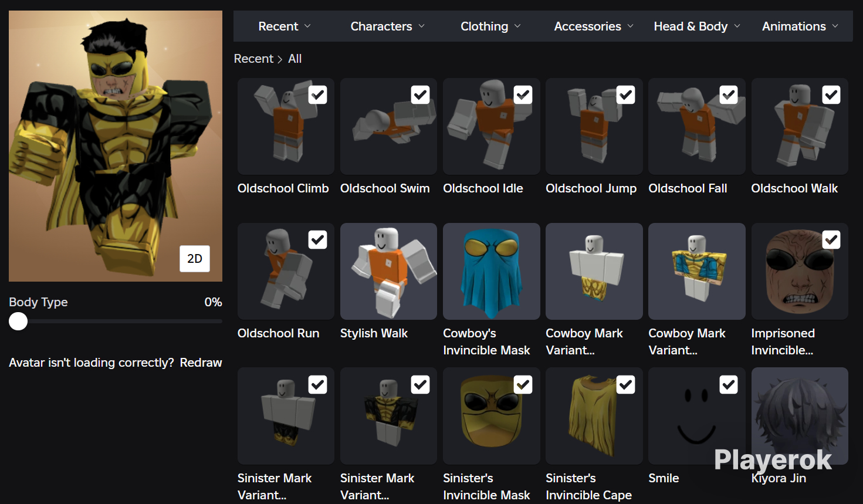The image size is (863, 504).
Task: Equip the Cowboy Mark Variant shirt item
Action: [697, 271]
